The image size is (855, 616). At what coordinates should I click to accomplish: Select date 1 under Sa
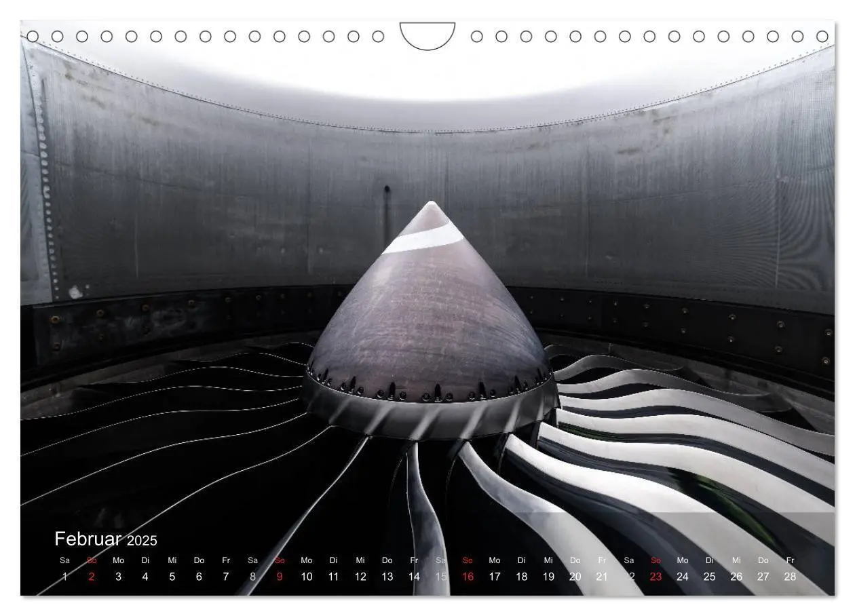(x=65, y=577)
